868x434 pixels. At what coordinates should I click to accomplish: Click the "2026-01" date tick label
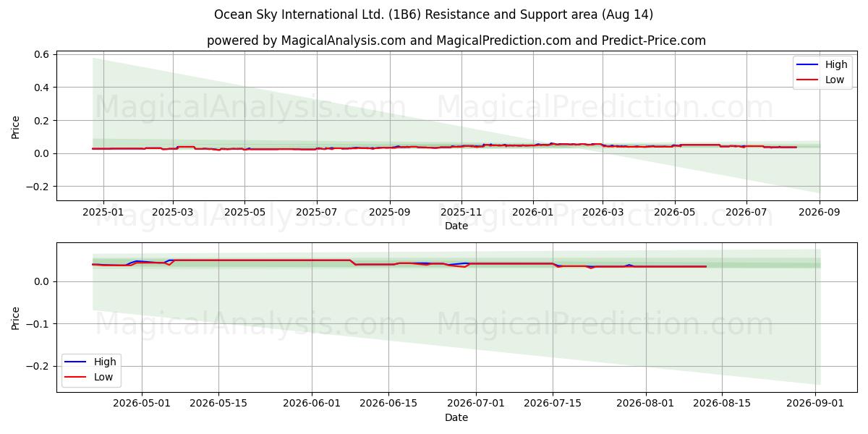(533, 212)
